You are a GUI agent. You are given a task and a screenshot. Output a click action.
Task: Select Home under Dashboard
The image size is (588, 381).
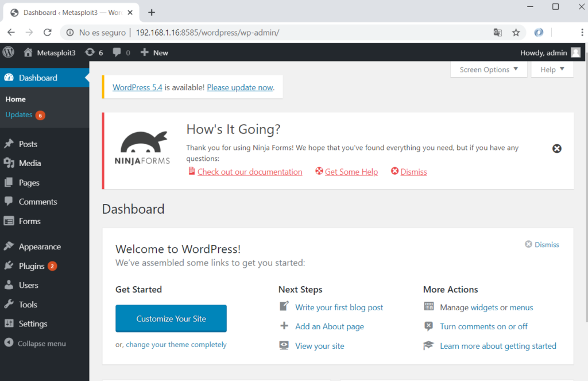[x=16, y=99]
